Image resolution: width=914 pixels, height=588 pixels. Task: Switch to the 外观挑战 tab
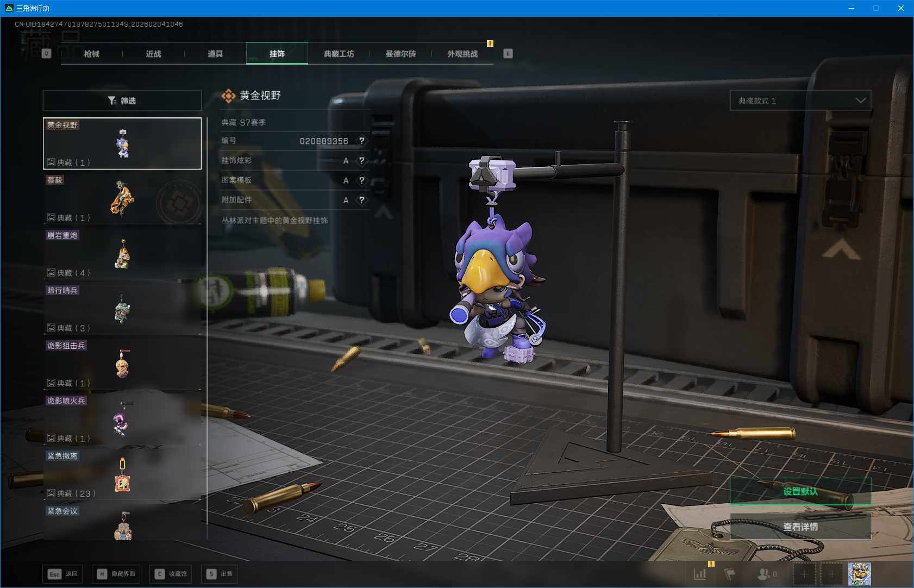pyautogui.click(x=462, y=54)
